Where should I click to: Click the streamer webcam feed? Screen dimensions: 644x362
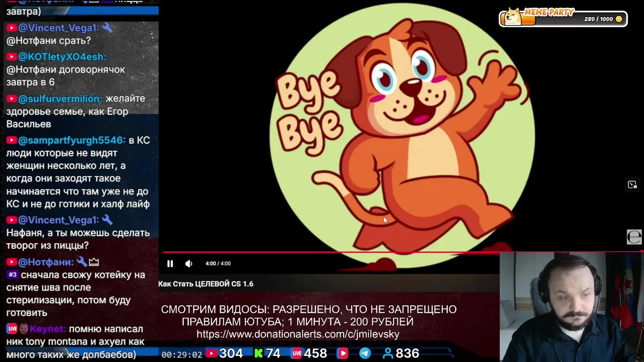(x=572, y=307)
